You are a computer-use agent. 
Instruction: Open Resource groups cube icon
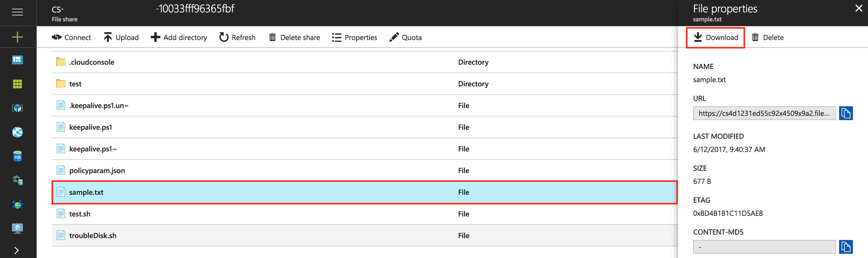[17, 108]
